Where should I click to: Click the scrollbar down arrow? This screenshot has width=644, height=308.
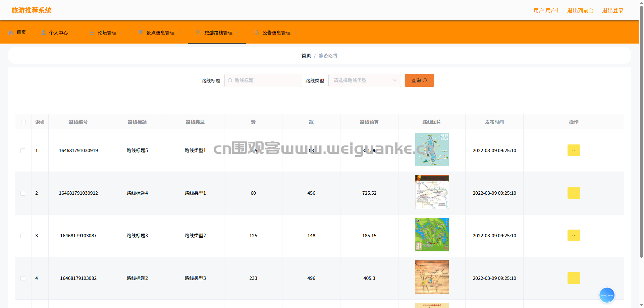[641, 305]
